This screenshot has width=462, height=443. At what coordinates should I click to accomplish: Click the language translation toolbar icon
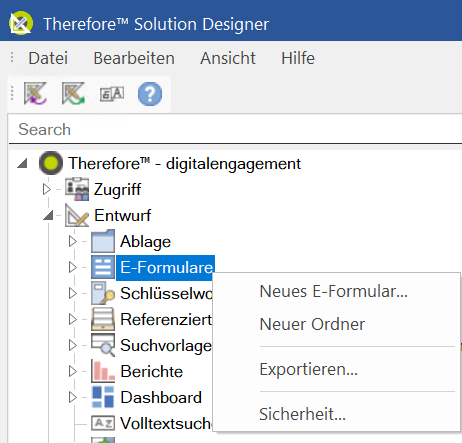click(112, 94)
